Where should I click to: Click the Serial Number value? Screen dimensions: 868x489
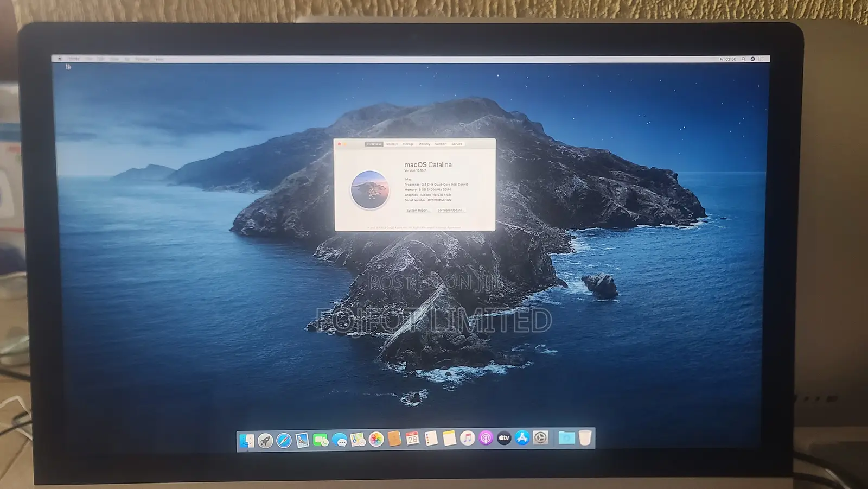(x=439, y=200)
